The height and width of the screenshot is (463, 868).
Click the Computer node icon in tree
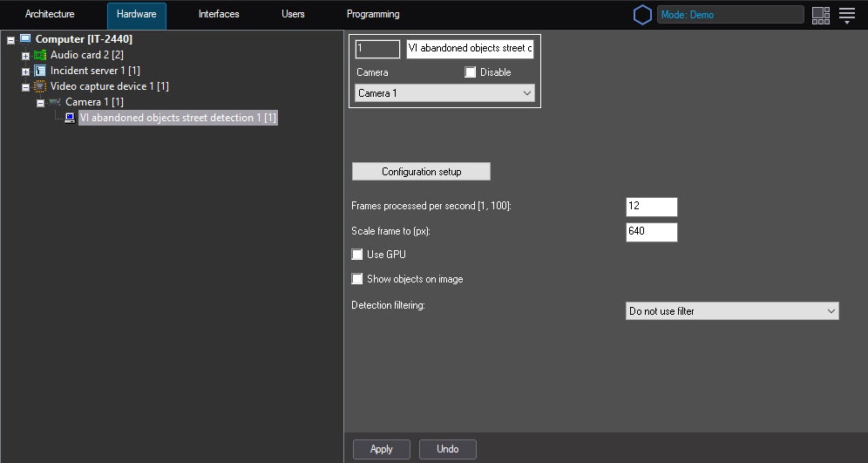(25, 39)
